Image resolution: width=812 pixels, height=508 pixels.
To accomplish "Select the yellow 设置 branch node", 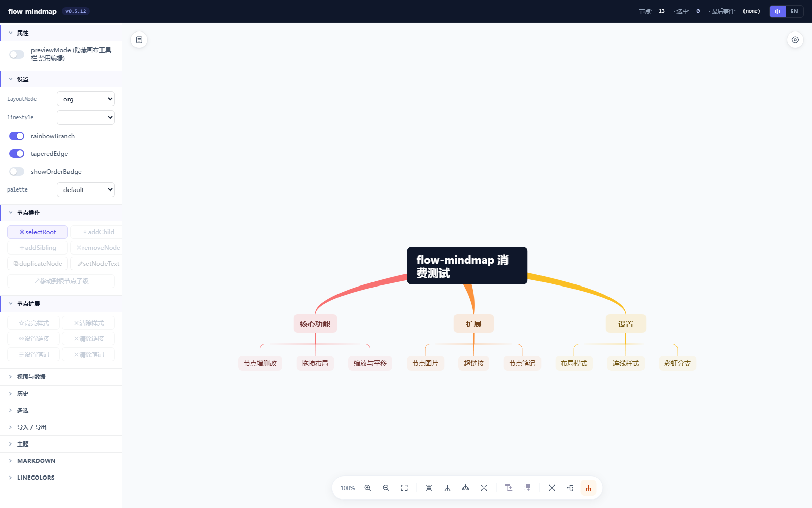I will click(626, 324).
